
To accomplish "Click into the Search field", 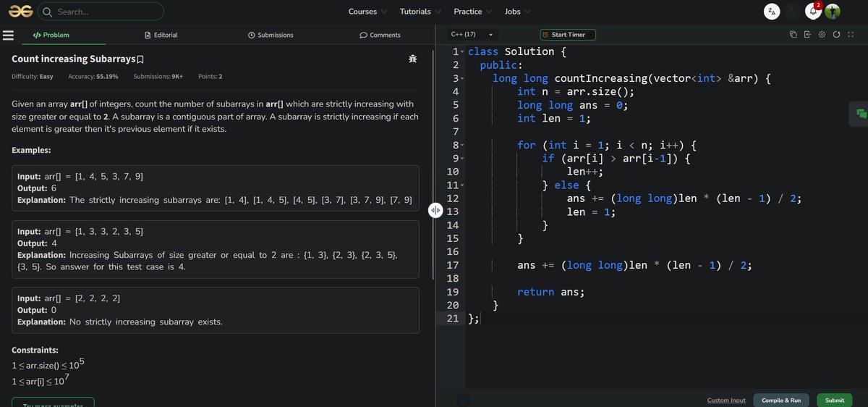I will tap(100, 12).
